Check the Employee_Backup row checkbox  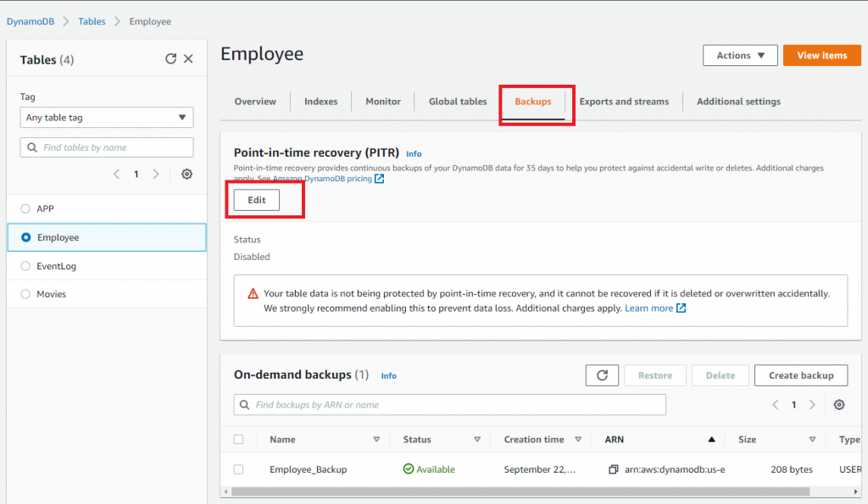tap(238, 469)
